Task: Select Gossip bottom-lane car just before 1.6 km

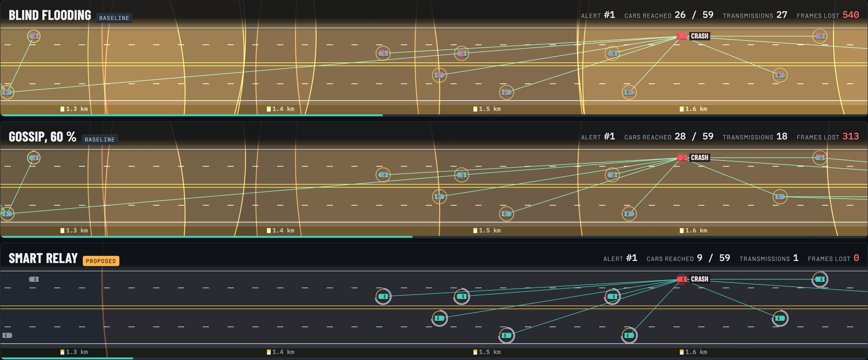Action: click(x=629, y=214)
